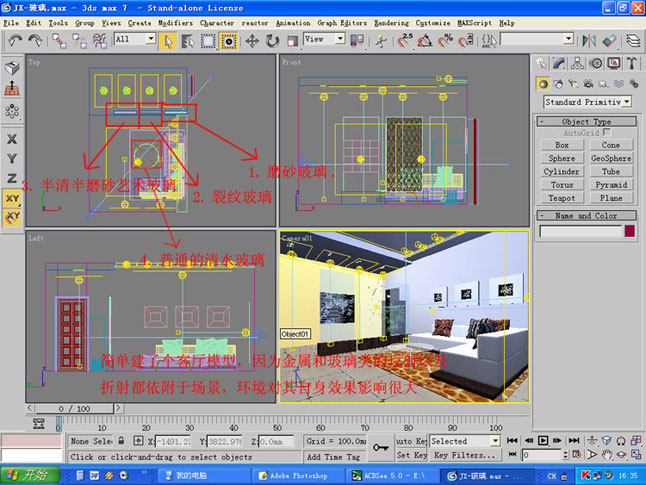Switch to the Hierarchy panel tab
The image size is (646, 485).
577,63
